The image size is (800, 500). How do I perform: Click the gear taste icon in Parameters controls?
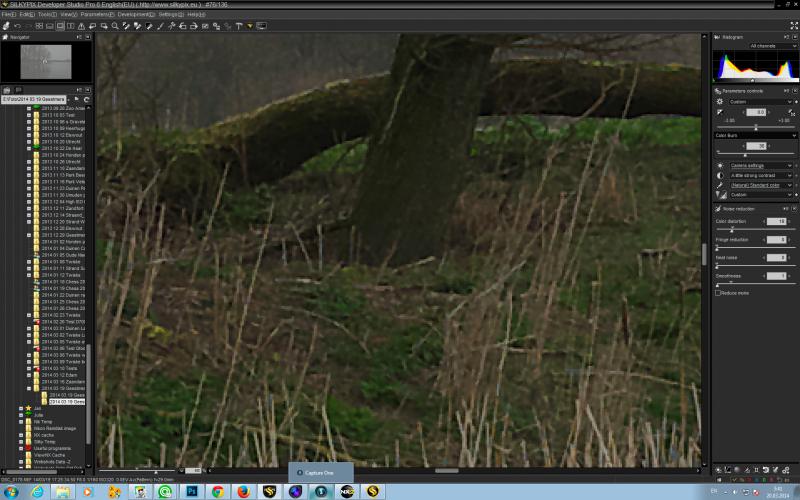click(x=720, y=102)
